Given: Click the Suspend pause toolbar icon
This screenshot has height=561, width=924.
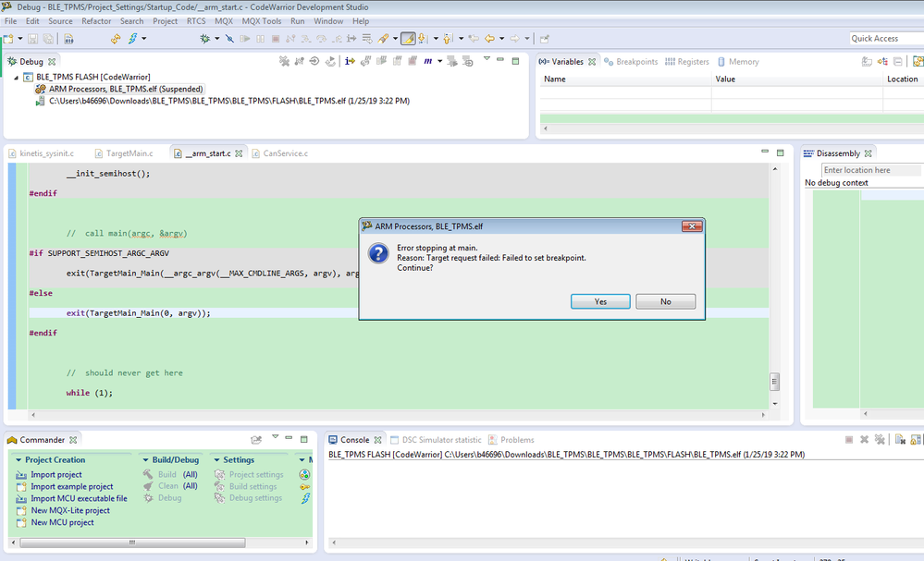Looking at the screenshot, I should pyautogui.click(x=260, y=39).
